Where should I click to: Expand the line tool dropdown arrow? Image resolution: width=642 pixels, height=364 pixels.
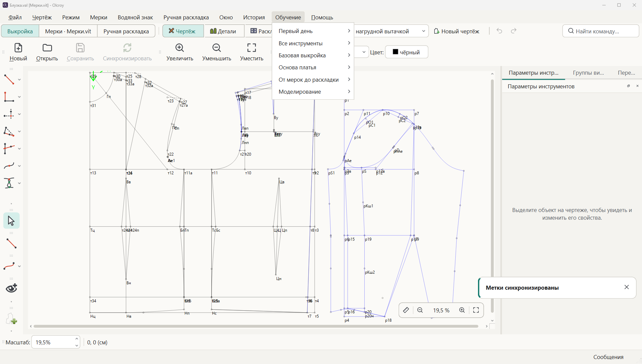19,80
